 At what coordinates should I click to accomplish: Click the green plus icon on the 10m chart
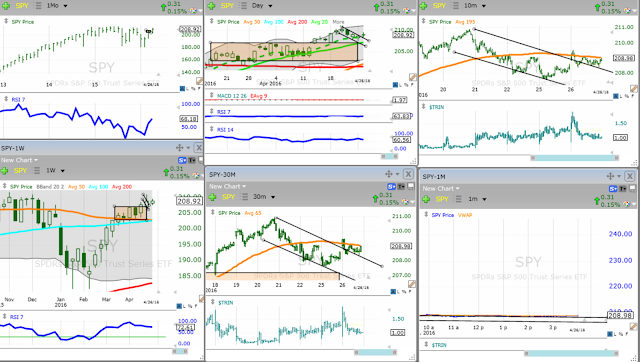[424, 6]
